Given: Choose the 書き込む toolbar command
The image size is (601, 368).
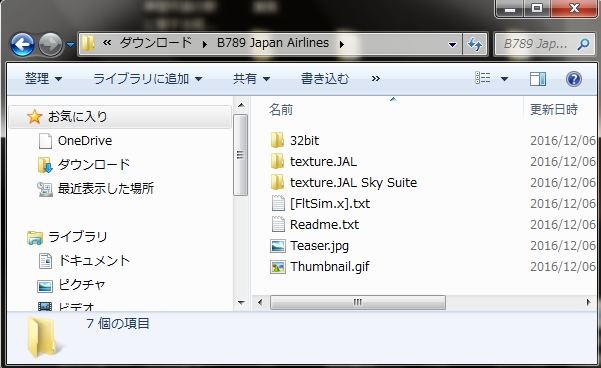Looking at the screenshot, I should [325, 79].
